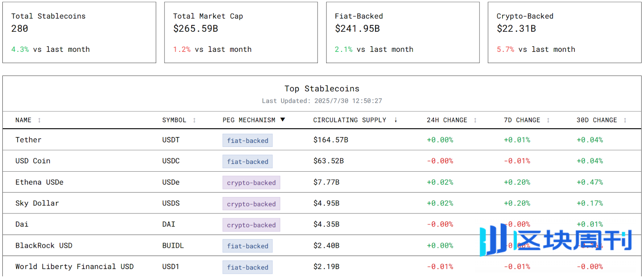644x279 pixels.
Task: Click the fiat-backed badge in the Tether row
Action: pyautogui.click(x=248, y=140)
